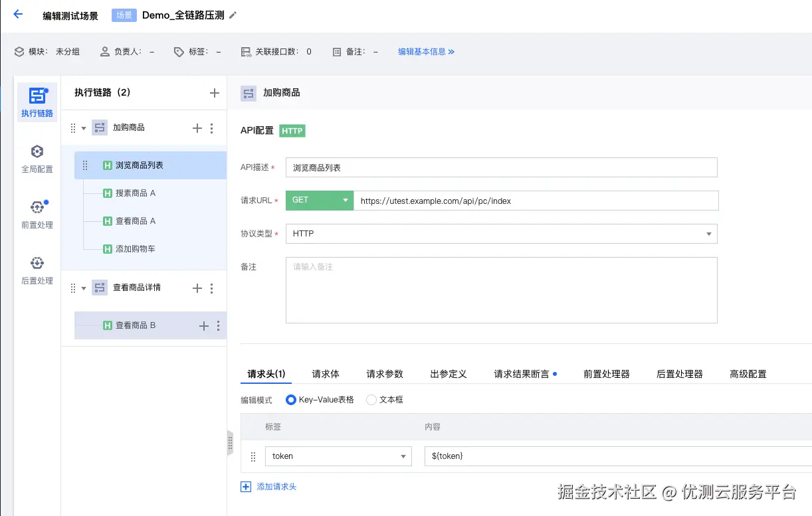Screen dimensions: 812x516
Task: Click the plus-box icon beside 添加请求头
Action: pos(246,487)
